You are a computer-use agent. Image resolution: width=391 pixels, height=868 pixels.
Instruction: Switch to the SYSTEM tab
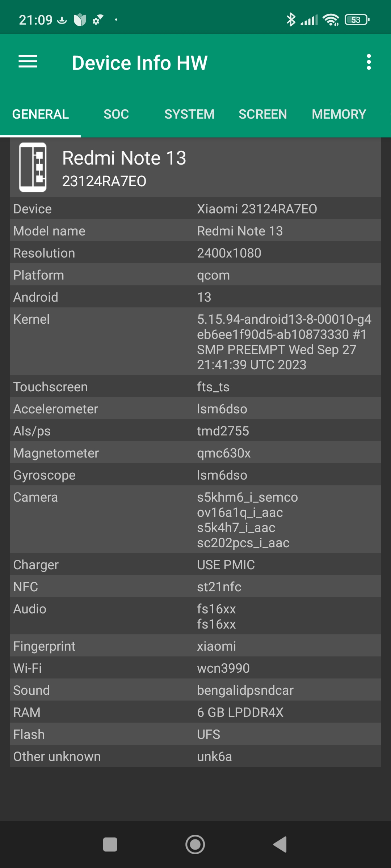pyautogui.click(x=189, y=114)
